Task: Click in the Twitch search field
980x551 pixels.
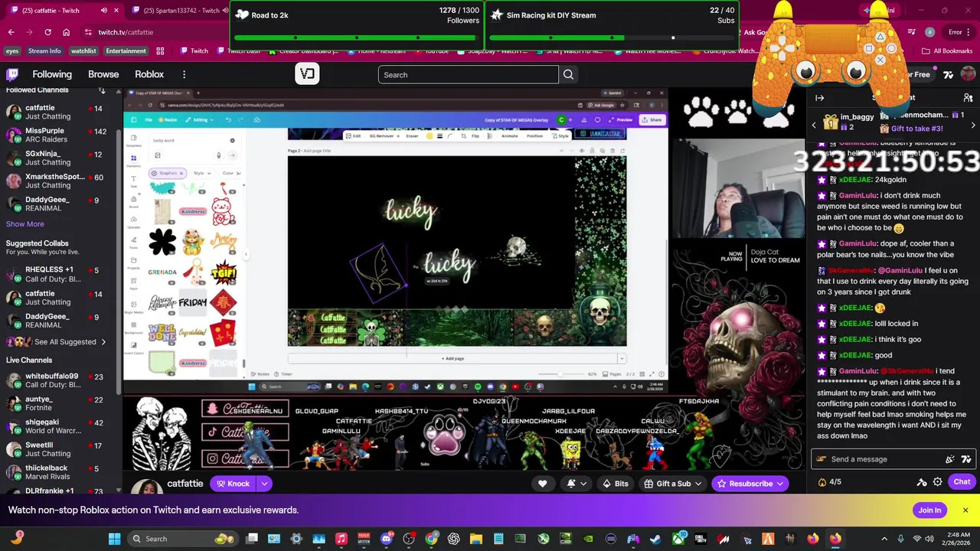Action: (468, 74)
